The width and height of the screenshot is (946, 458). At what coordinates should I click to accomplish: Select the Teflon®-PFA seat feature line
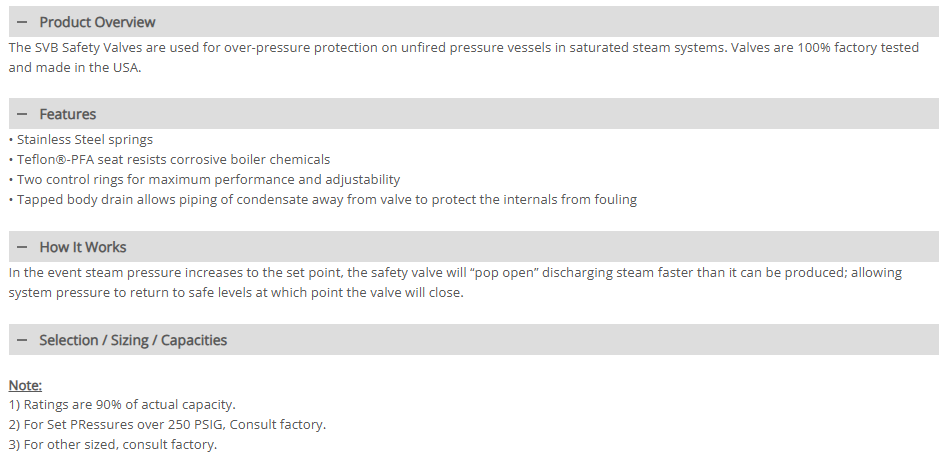point(172,159)
